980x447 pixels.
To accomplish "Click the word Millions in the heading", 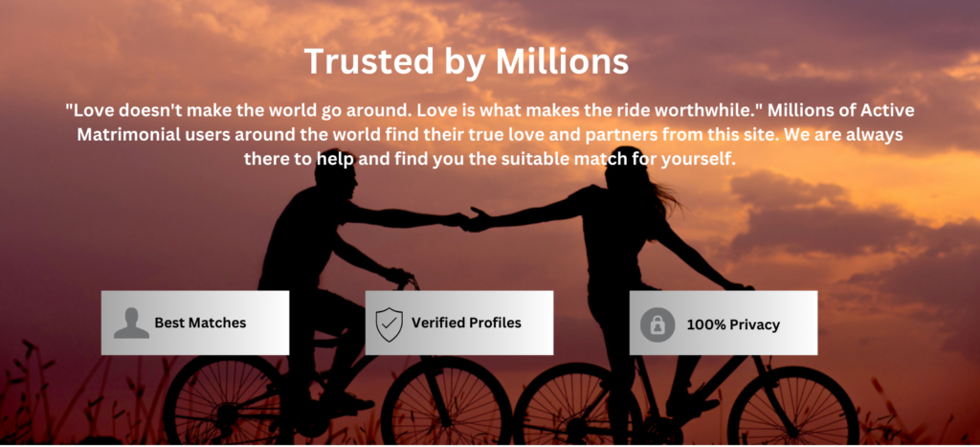I will (563, 62).
